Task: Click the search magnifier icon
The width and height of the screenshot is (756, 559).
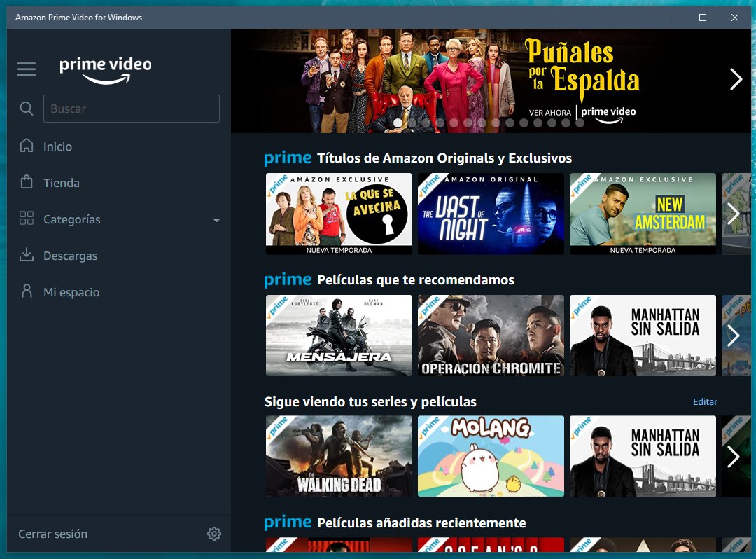Action: pyautogui.click(x=27, y=109)
